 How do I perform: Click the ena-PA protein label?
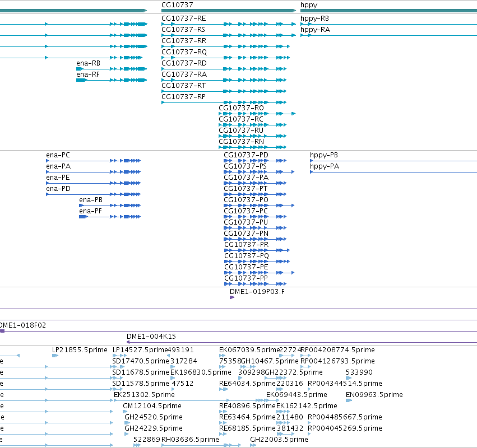[58, 166]
